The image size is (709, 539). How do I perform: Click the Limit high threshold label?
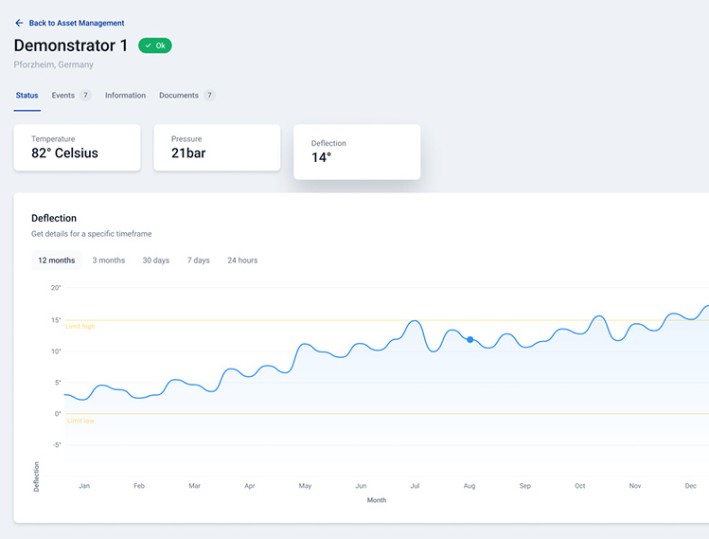[x=80, y=326]
